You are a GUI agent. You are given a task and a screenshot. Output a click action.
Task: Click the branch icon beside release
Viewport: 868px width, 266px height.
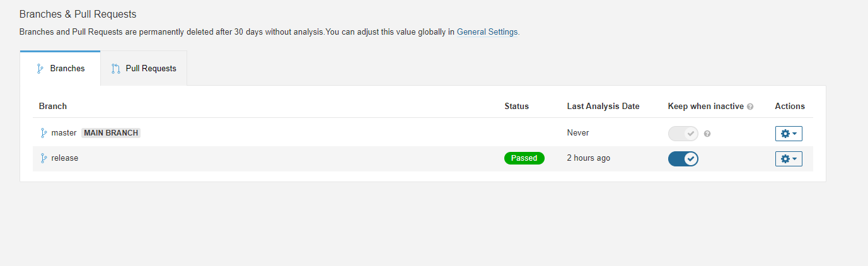click(43, 158)
